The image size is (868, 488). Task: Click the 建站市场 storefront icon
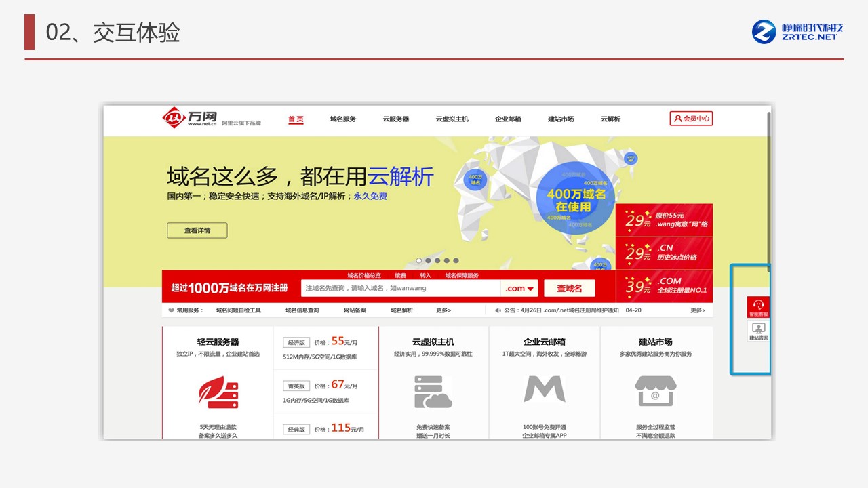click(655, 391)
